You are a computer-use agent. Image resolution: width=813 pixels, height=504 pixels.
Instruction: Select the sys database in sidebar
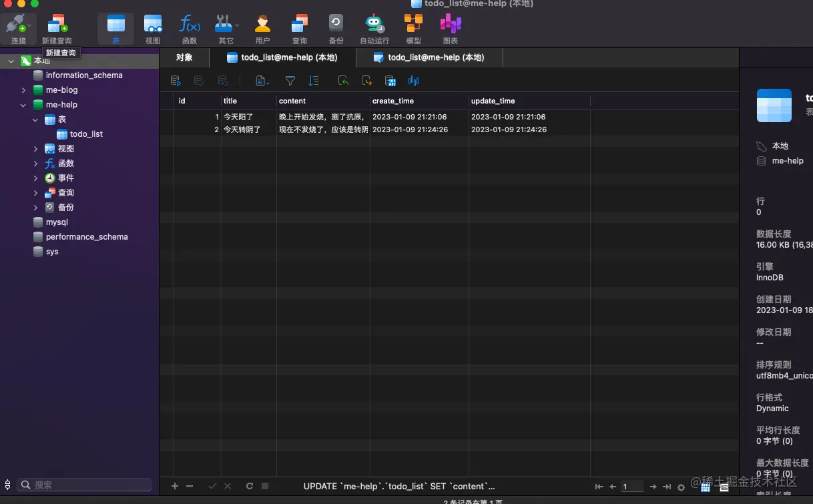tap(52, 252)
